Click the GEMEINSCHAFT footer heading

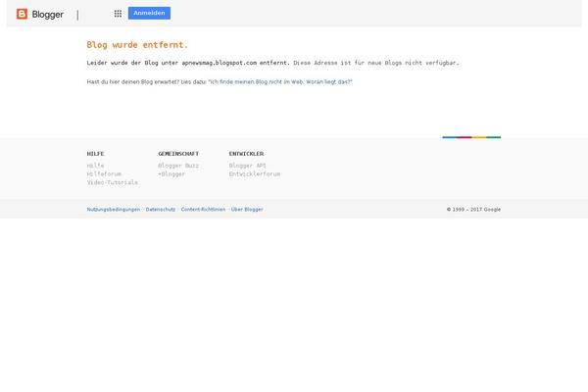[178, 154]
